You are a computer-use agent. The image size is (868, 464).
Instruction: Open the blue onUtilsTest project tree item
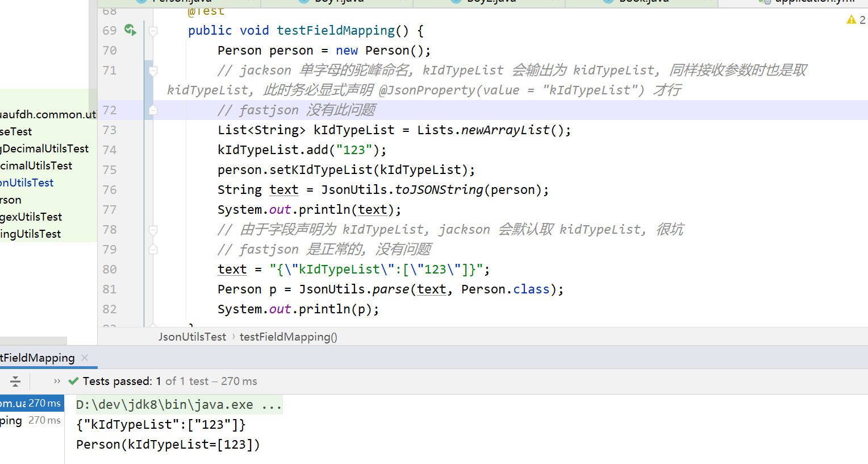pyautogui.click(x=27, y=183)
